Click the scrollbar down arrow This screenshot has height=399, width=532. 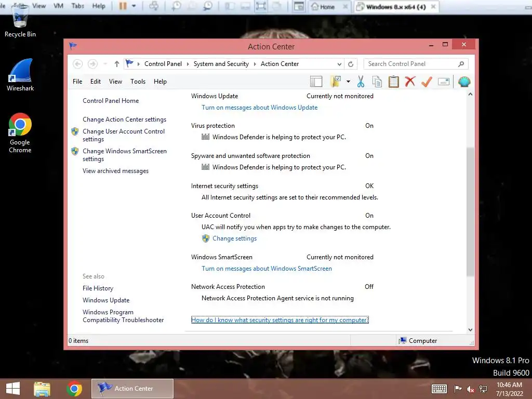[470, 330]
